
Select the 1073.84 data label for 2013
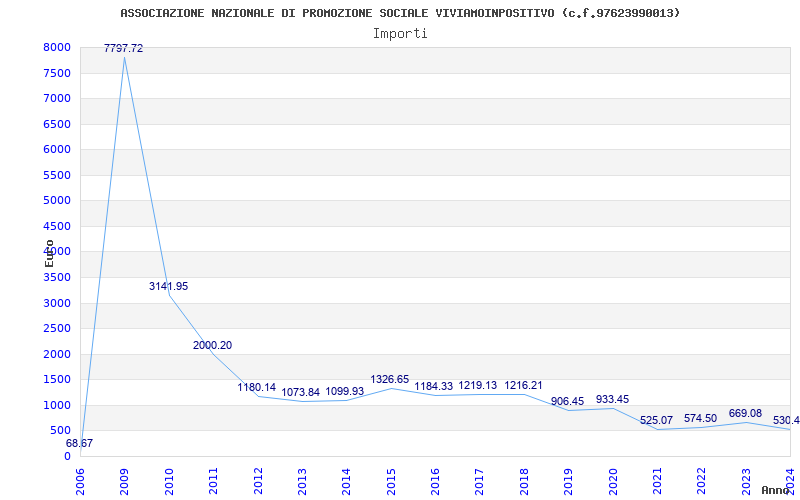(301, 393)
